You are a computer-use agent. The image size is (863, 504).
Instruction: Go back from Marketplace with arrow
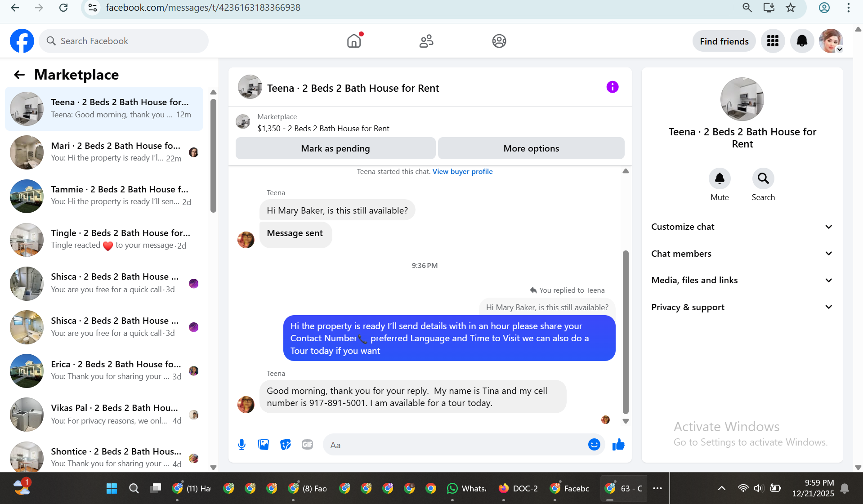click(19, 75)
